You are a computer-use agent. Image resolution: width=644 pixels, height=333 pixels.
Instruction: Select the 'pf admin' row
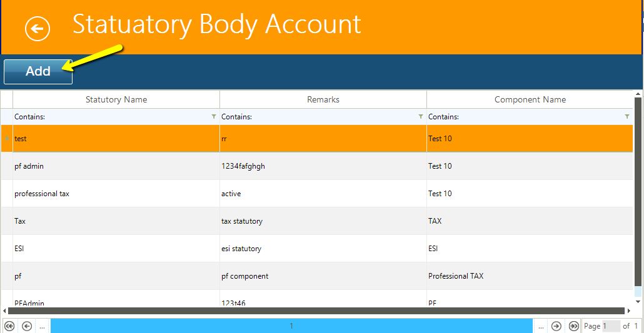tap(316, 166)
